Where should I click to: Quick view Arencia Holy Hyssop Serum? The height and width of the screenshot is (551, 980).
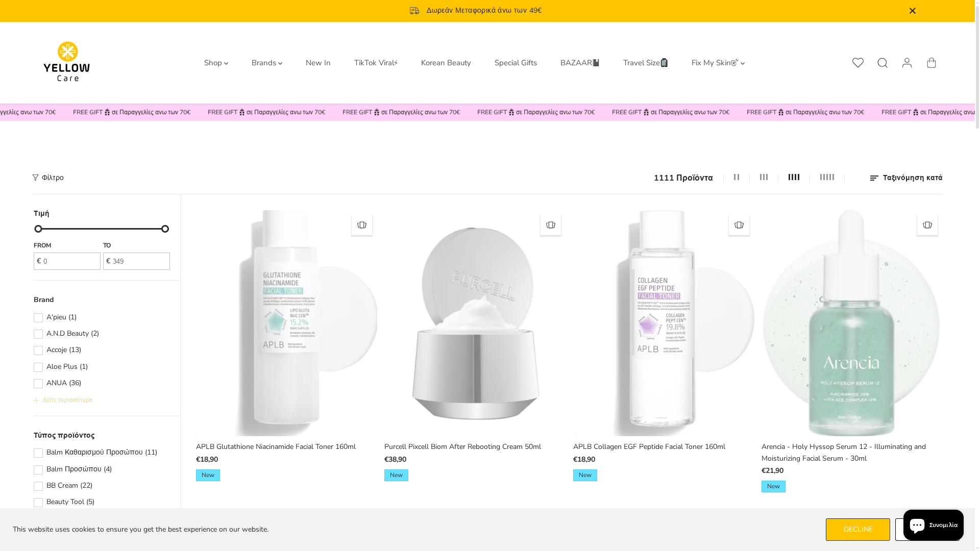927,225
